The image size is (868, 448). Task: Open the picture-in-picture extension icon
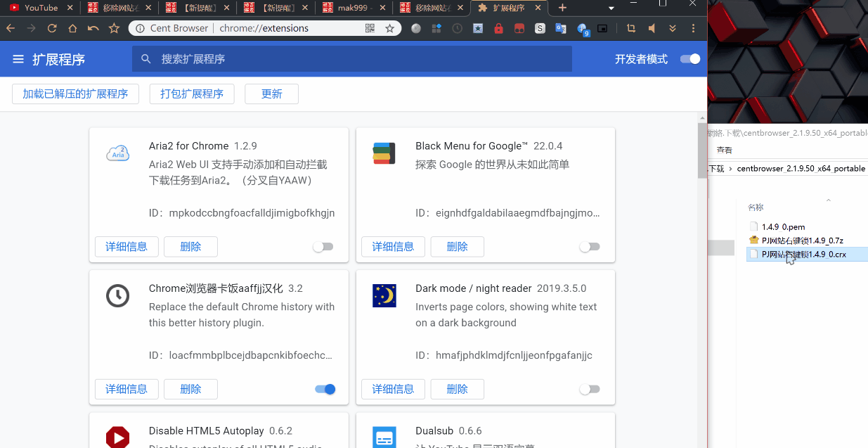pos(602,29)
